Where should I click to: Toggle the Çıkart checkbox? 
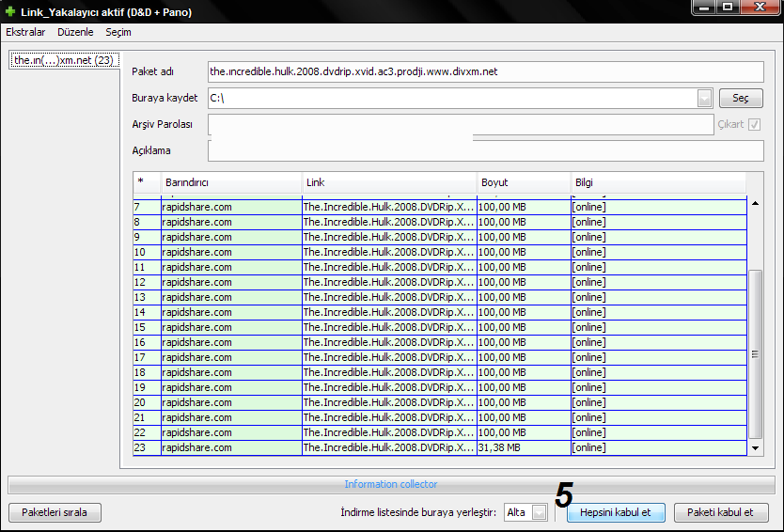click(754, 124)
